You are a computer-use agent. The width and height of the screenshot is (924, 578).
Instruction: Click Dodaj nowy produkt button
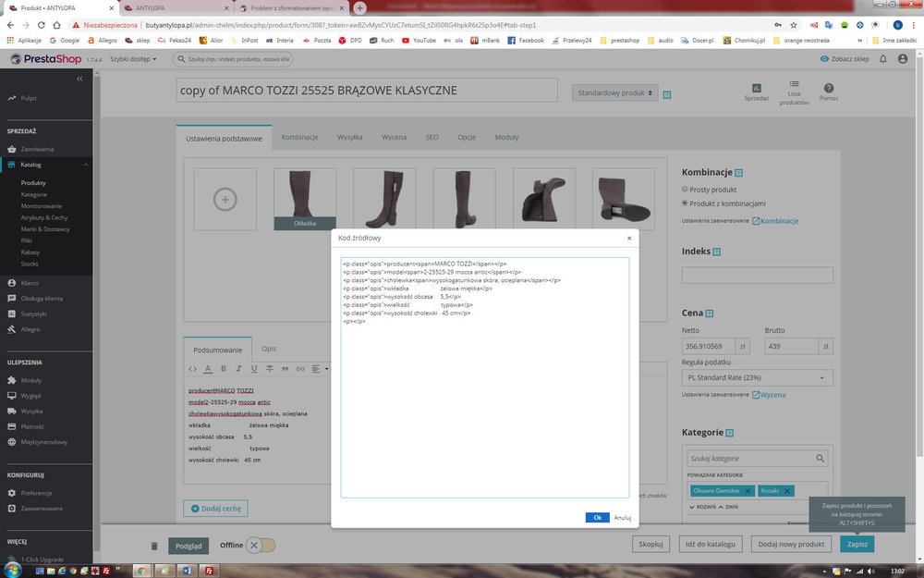(x=791, y=545)
